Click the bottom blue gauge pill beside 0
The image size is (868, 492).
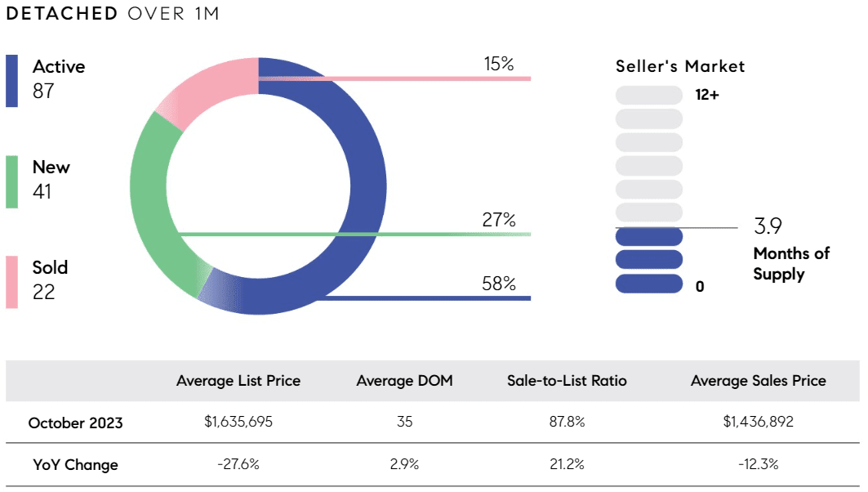point(649,284)
